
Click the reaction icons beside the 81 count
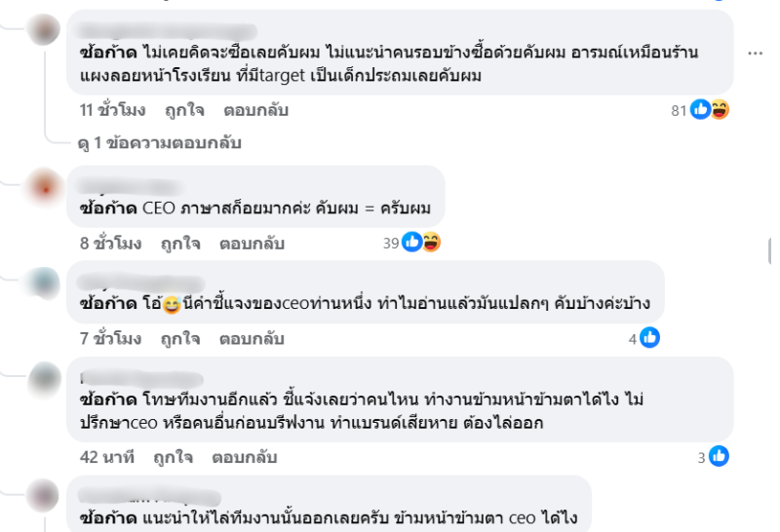click(x=710, y=110)
